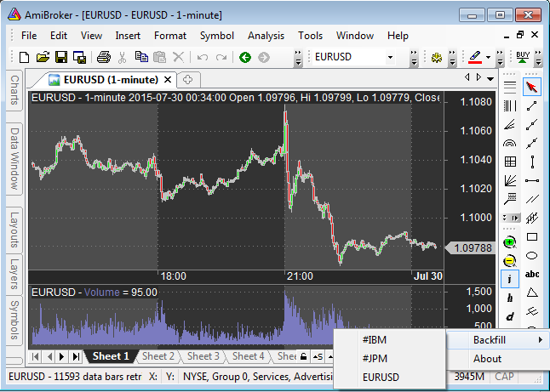The image size is (550, 392).
Task: Click the Copy icon in toolbar
Action: [141, 57]
